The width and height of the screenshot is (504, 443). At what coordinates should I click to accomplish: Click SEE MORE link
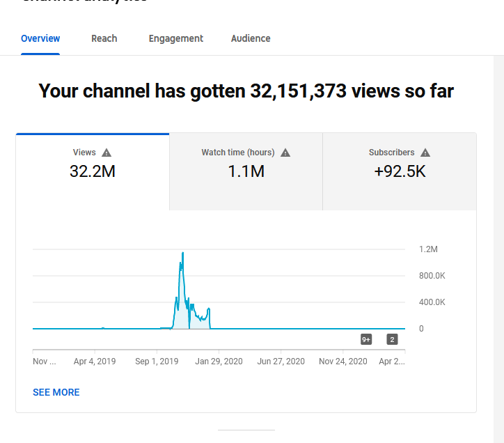coord(56,392)
